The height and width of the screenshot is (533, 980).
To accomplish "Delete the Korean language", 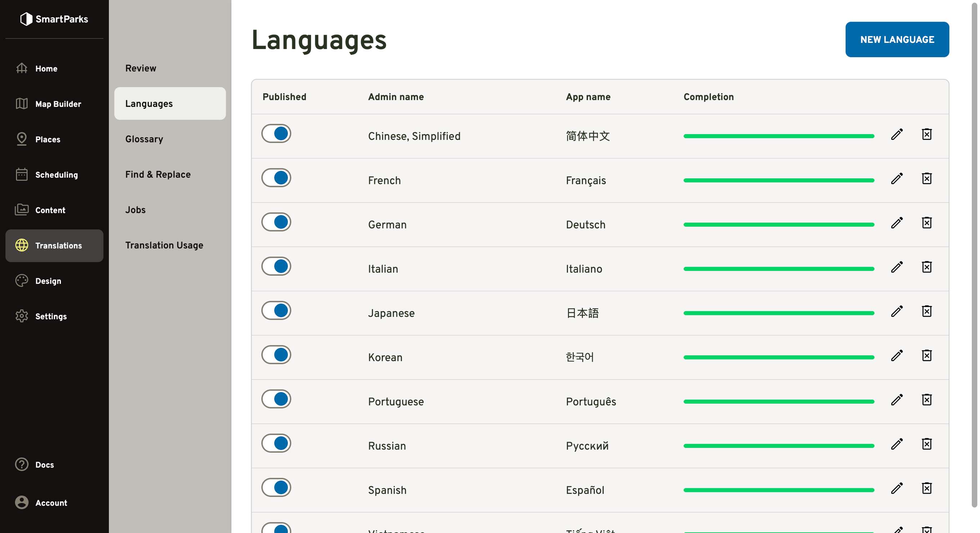I will [927, 355].
